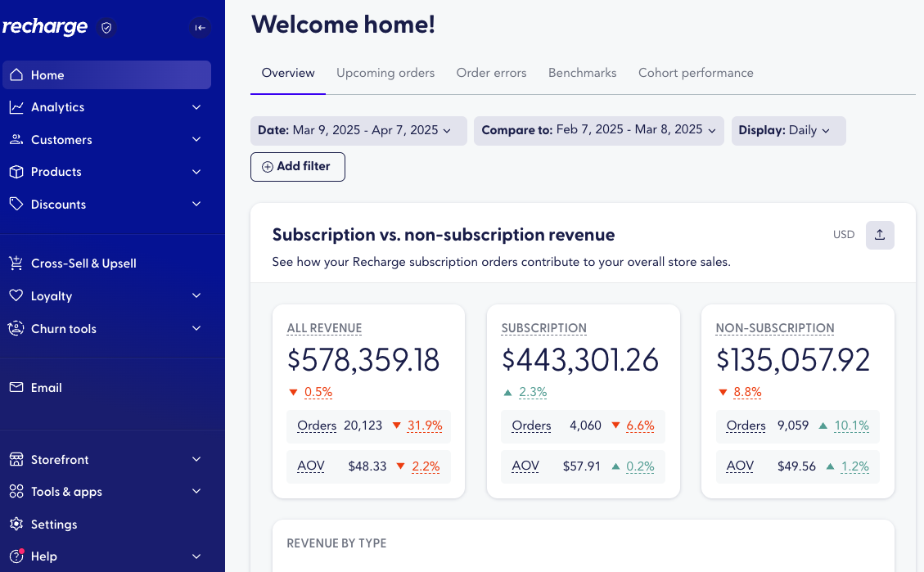The height and width of the screenshot is (572, 924).
Task: Click Orders 10.1% change in Non-Subscription
Action: click(x=851, y=426)
